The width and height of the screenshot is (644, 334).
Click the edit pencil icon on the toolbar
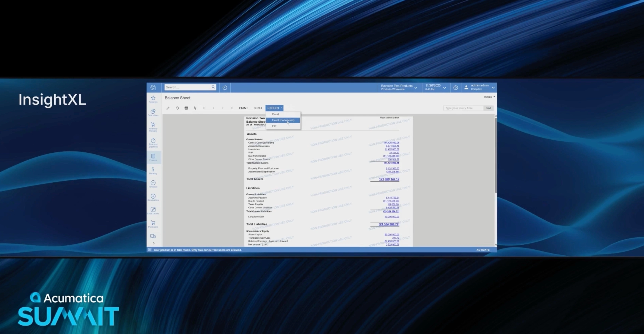tap(168, 108)
